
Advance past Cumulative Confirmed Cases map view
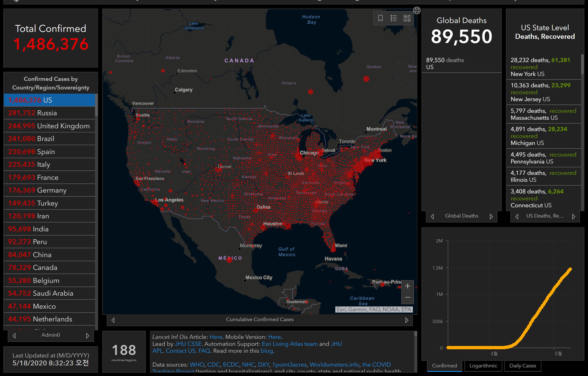(x=407, y=320)
